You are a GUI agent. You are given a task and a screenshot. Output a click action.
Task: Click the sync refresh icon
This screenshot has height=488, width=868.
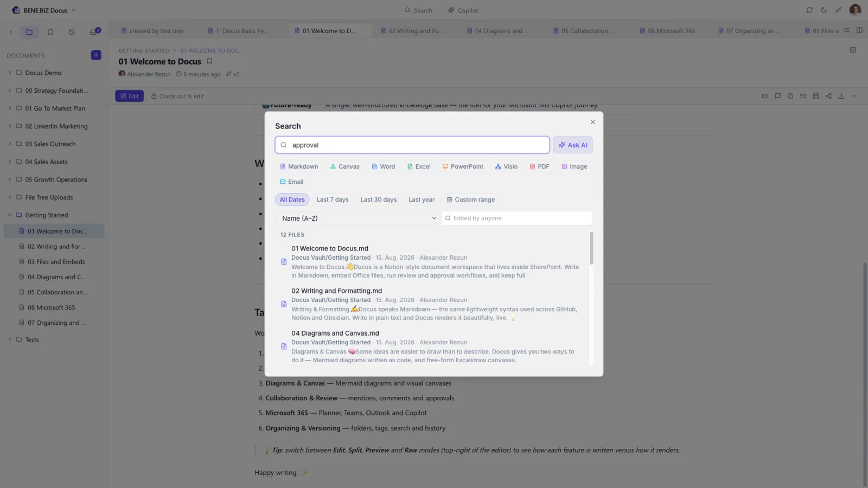(809, 10)
